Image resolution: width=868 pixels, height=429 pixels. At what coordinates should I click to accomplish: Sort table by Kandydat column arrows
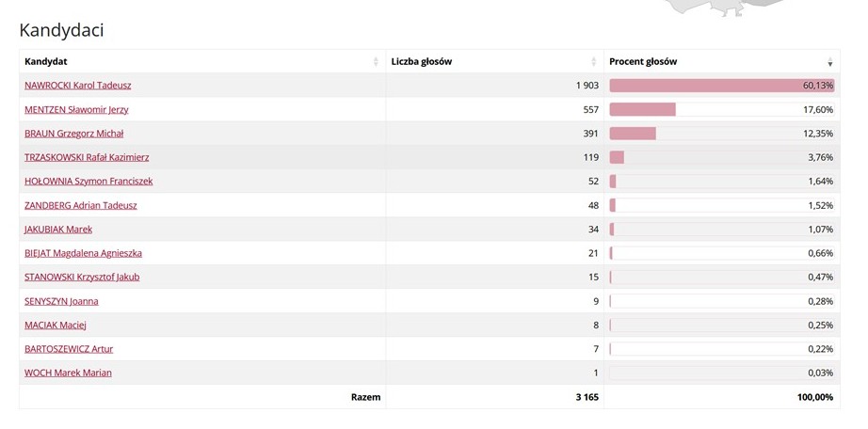(x=377, y=62)
